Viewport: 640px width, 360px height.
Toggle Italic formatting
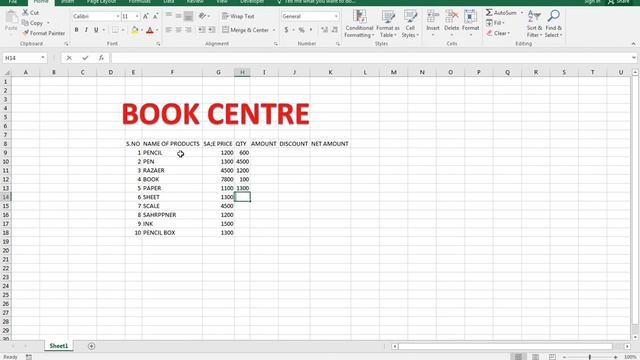point(86,30)
